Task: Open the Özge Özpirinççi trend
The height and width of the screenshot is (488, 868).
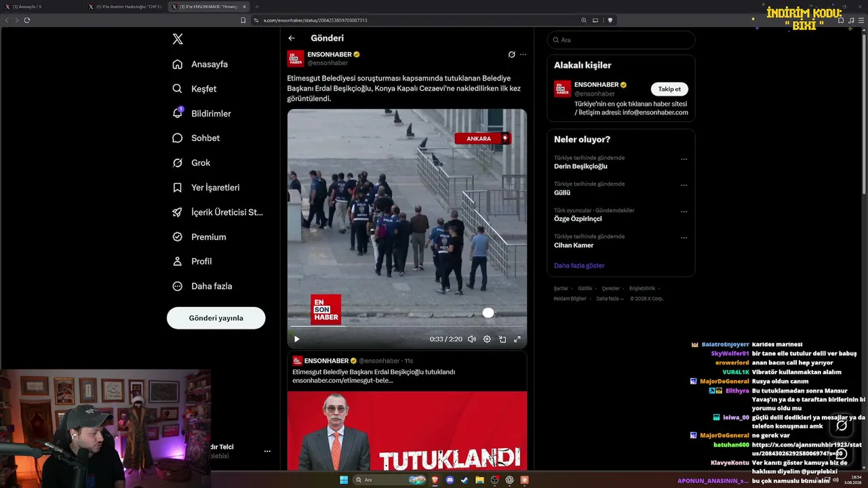Action: [578, 219]
